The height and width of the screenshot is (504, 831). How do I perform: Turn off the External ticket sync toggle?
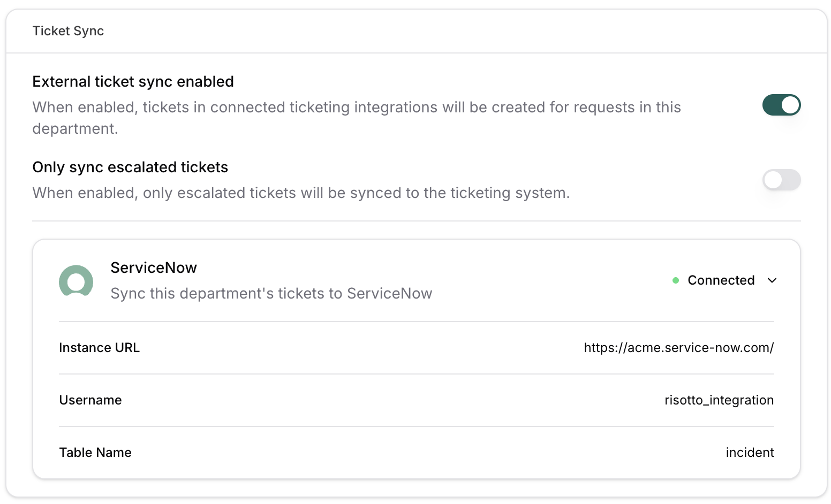pyautogui.click(x=781, y=105)
